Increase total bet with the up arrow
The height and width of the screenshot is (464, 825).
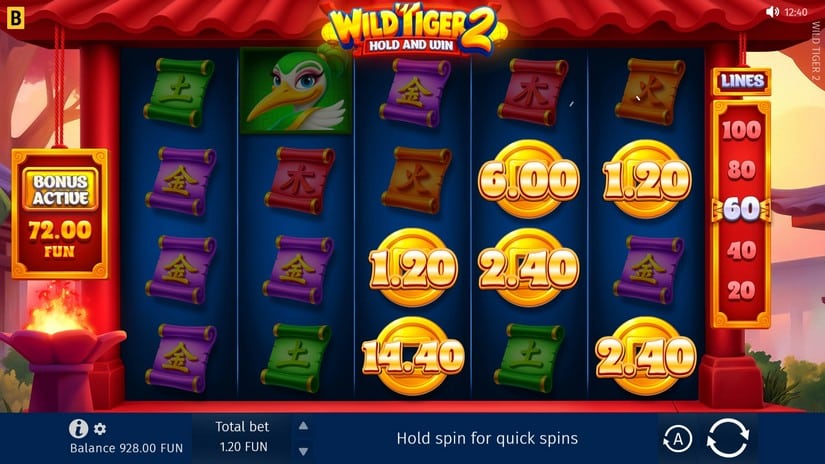[x=303, y=426]
